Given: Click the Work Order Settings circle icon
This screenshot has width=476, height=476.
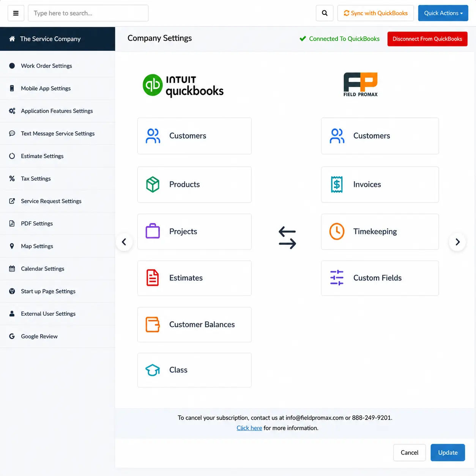Looking at the screenshot, I should 12,66.
